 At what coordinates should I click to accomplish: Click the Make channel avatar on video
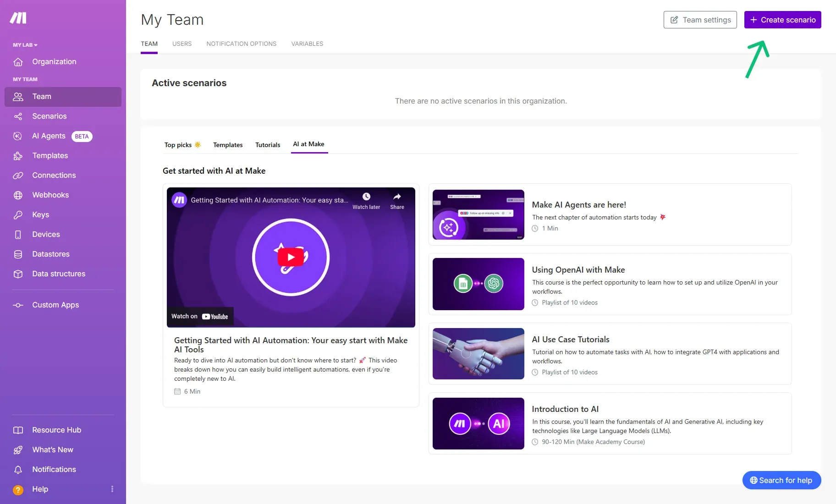click(179, 200)
